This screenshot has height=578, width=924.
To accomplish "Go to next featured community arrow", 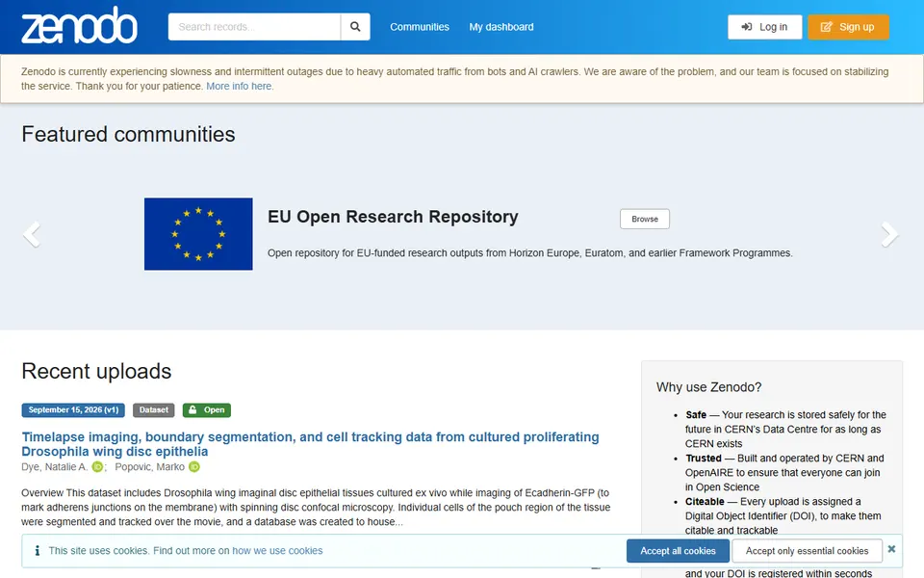I will 889,234.
